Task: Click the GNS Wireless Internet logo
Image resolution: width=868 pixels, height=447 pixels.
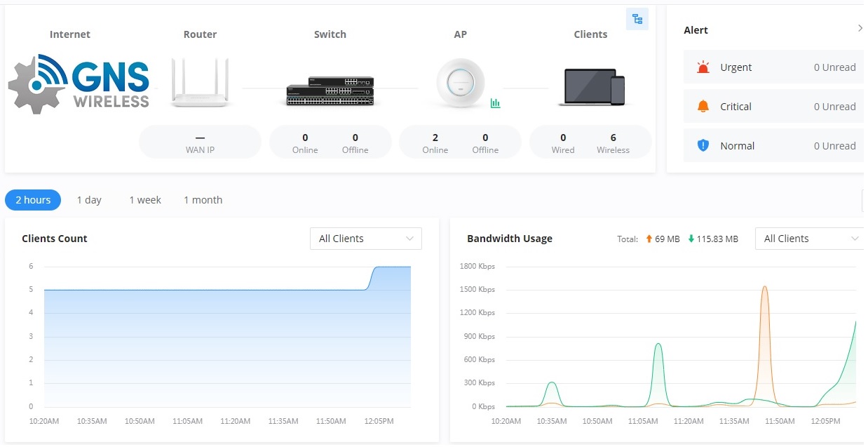Action: click(x=79, y=84)
